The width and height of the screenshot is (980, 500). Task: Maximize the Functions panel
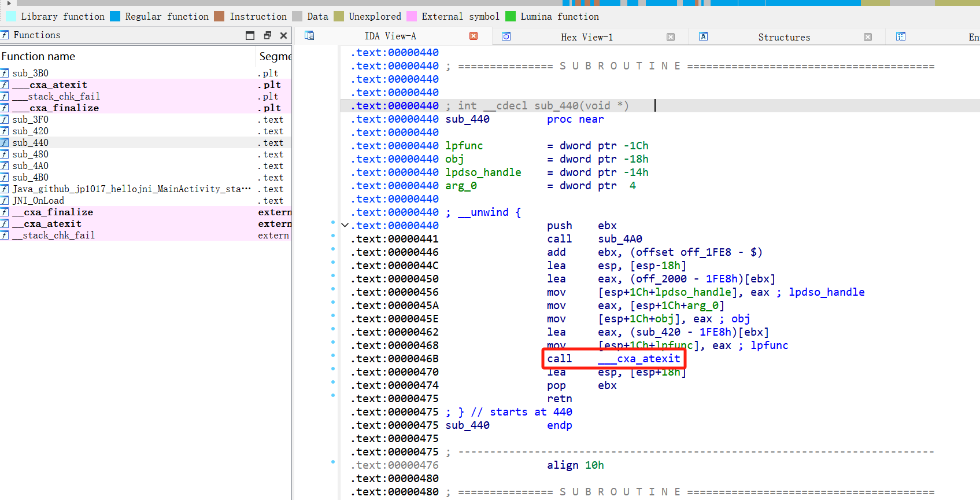250,35
